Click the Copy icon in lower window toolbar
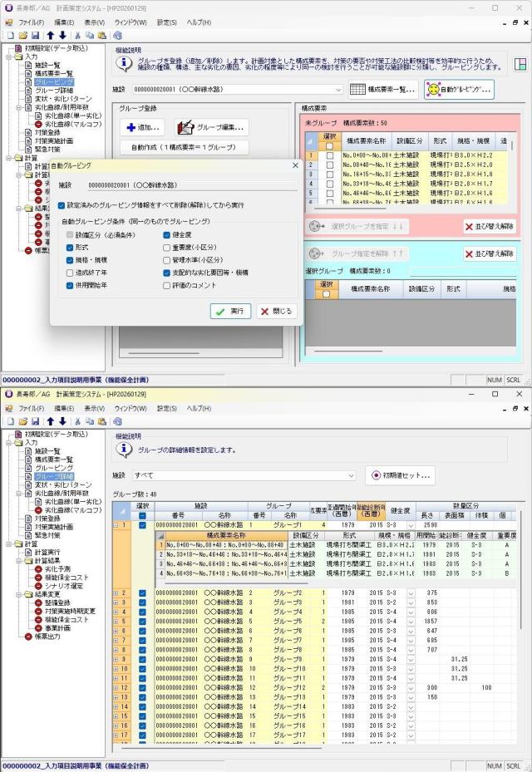Screen dimensions: 532x772 point(90,421)
